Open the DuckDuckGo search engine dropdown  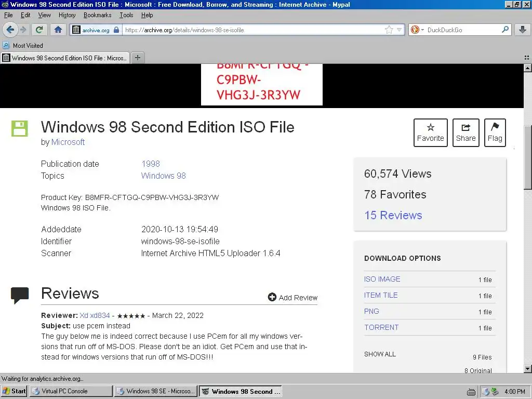click(x=417, y=30)
